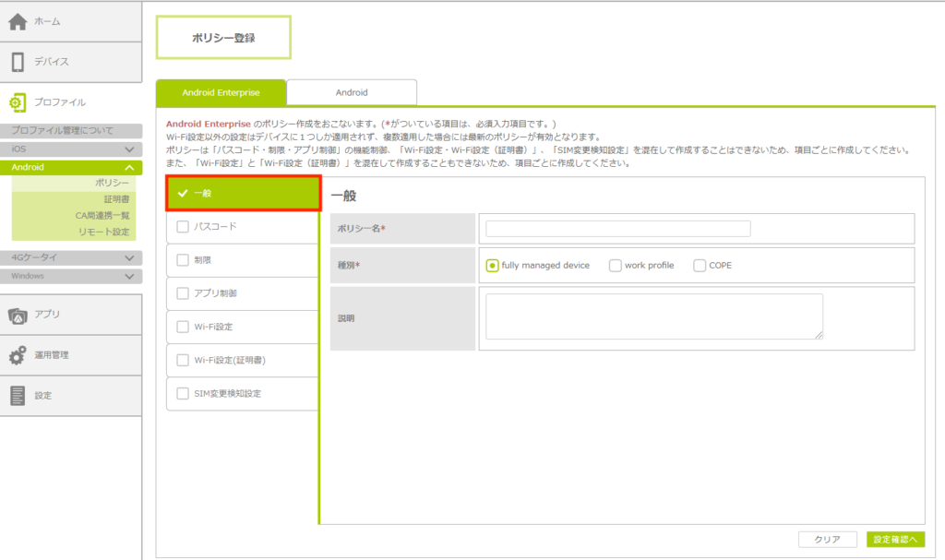Expand the iOS sidebar section
This screenshot has width=945, height=560.
pyautogui.click(x=128, y=149)
